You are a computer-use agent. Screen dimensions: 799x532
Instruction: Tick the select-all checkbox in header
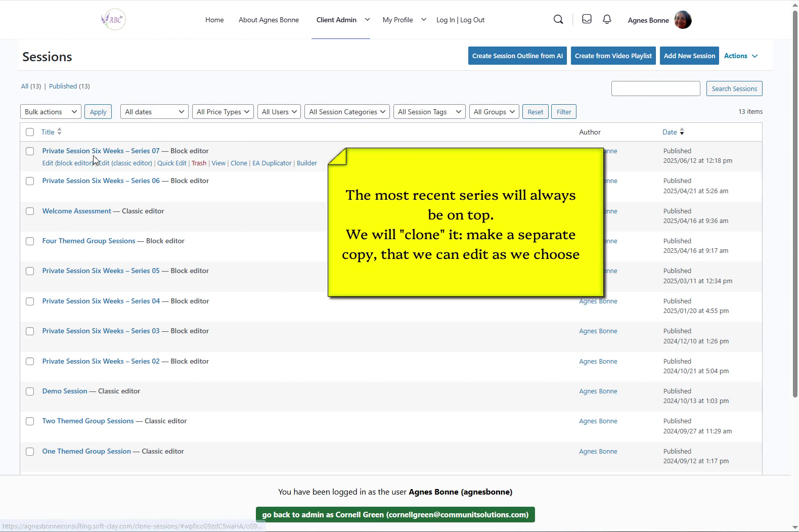pyautogui.click(x=30, y=132)
